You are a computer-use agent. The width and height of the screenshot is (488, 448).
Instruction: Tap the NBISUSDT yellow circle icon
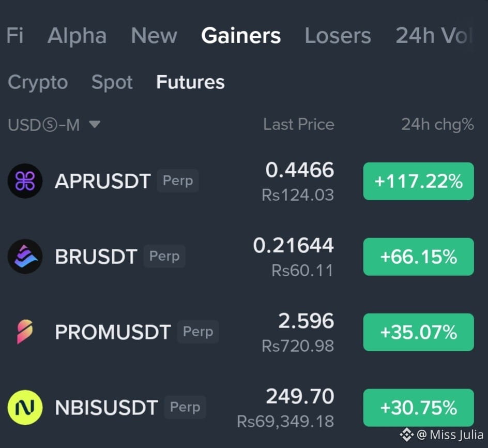coord(25,408)
